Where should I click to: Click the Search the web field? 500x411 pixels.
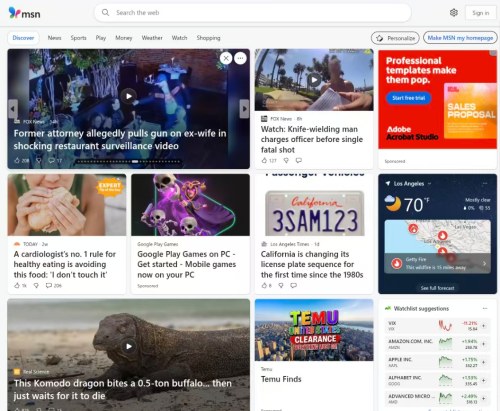pos(253,13)
